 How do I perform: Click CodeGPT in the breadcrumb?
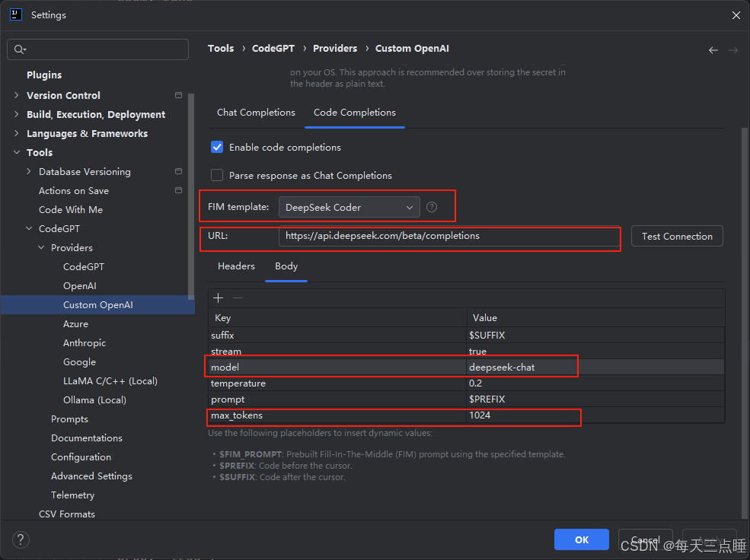(x=273, y=48)
